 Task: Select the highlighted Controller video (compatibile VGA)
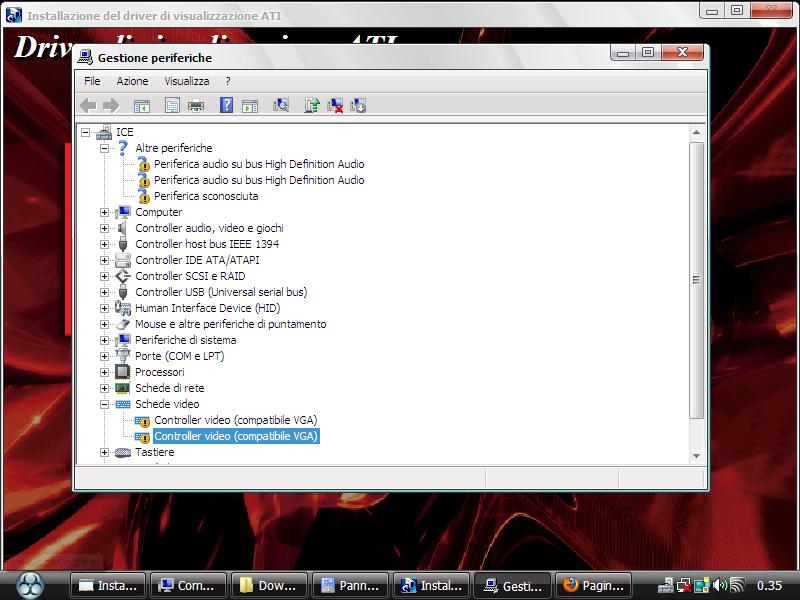[x=236, y=436]
